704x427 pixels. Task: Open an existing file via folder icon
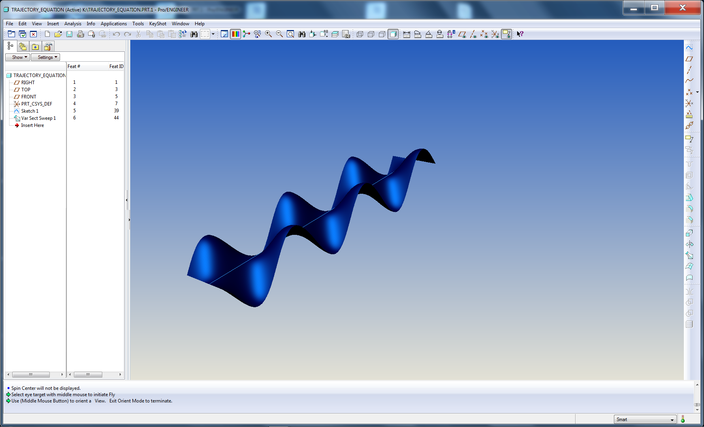point(58,34)
